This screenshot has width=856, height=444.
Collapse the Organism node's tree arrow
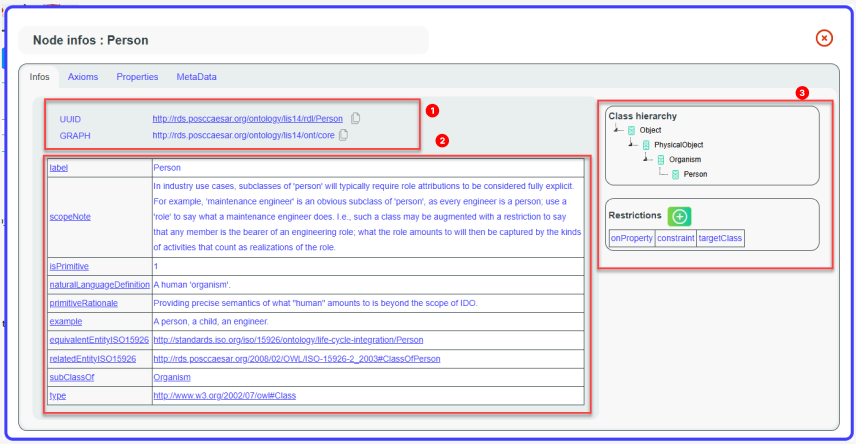coord(647,158)
